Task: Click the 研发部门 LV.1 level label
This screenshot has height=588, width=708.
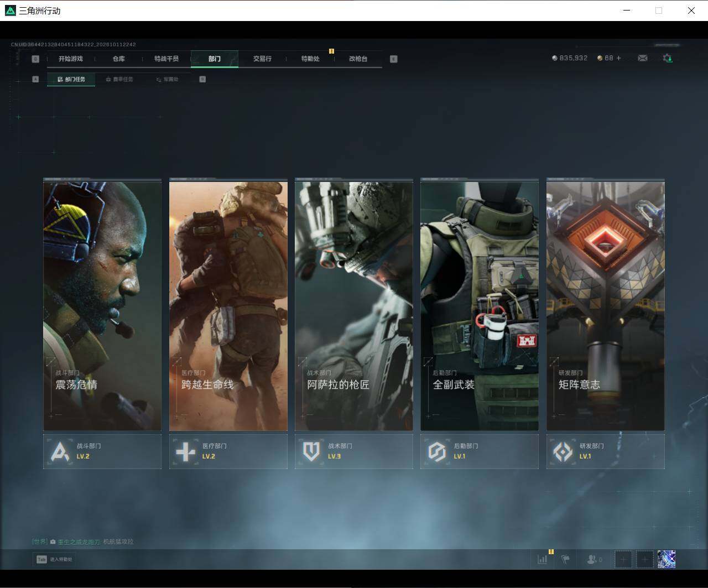Action: [x=585, y=456]
